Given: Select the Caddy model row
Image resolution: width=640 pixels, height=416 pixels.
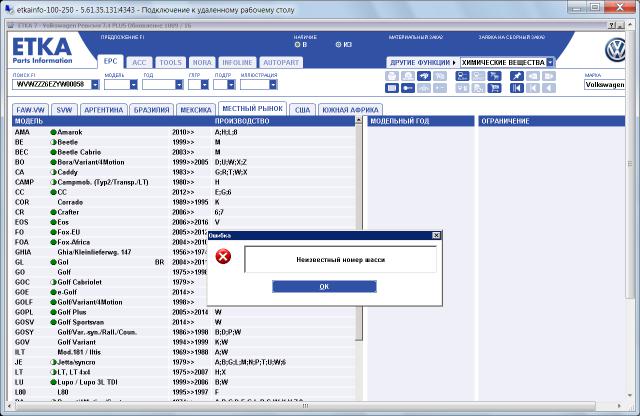Looking at the screenshot, I should (184, 172).
